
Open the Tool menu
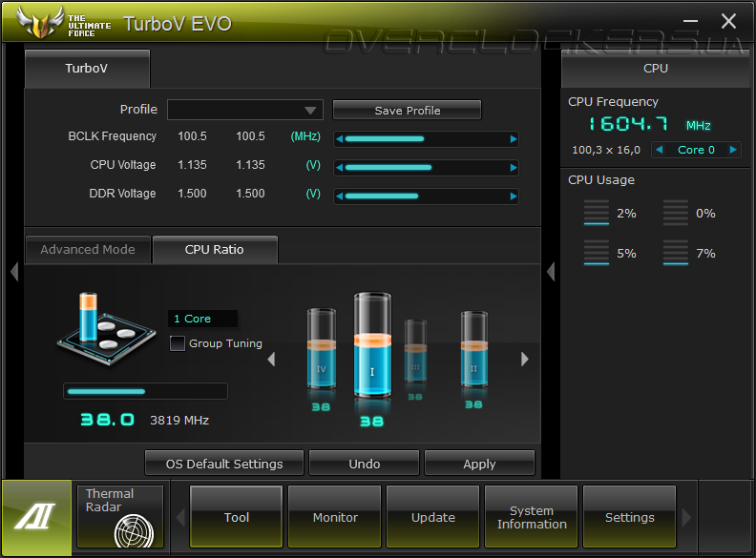pos(237,517)
